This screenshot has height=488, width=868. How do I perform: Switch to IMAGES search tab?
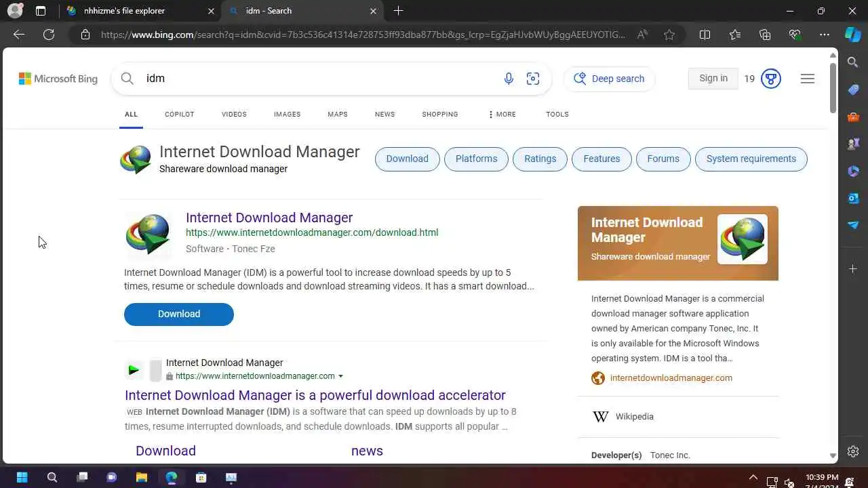pyautogui.click(x=287, y=115)
